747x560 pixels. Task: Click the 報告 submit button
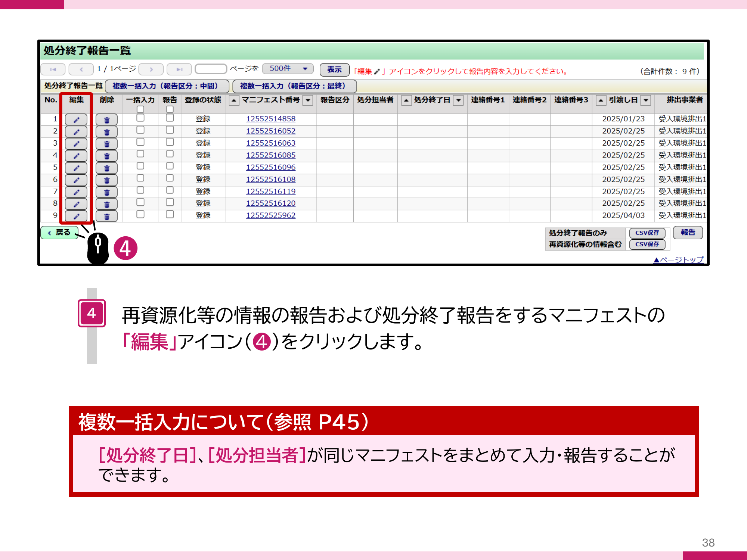pos(688,233)
